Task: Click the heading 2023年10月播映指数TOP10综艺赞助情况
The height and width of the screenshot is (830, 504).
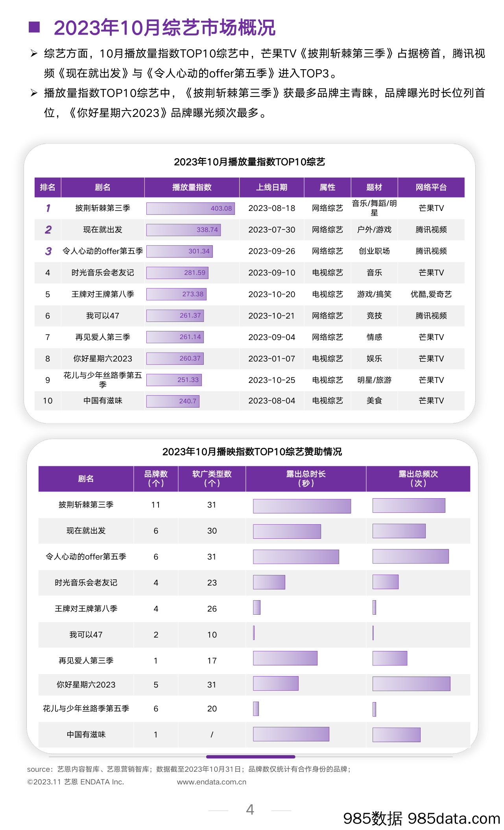Action: [252, 452]
